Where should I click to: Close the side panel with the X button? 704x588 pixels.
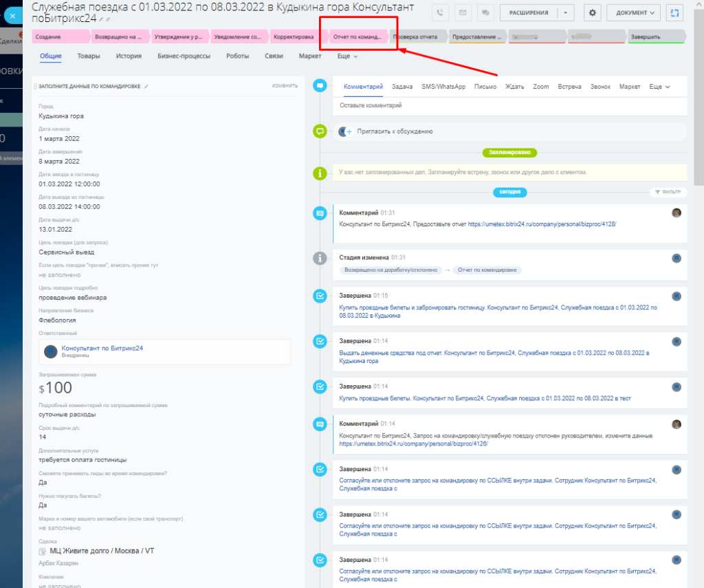point(12,16)
